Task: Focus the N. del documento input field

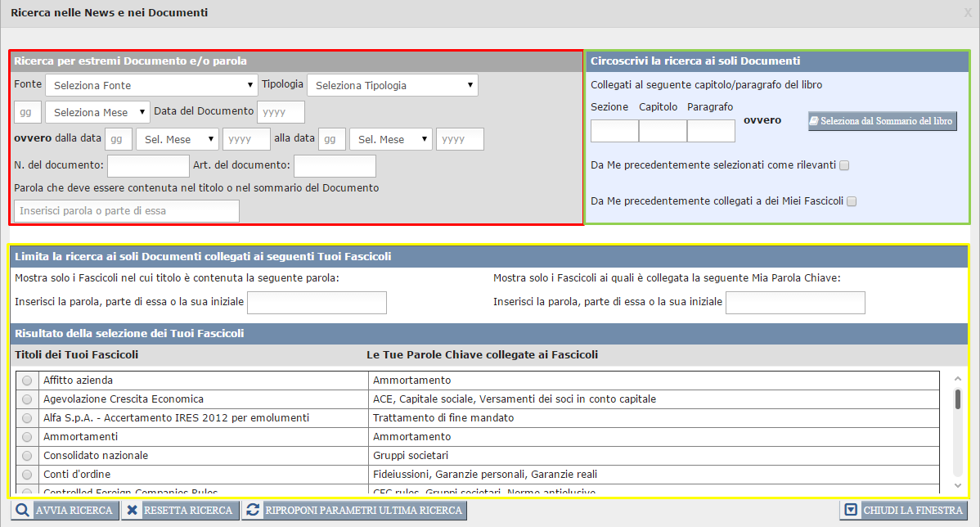Action: [x=148, y=166]
